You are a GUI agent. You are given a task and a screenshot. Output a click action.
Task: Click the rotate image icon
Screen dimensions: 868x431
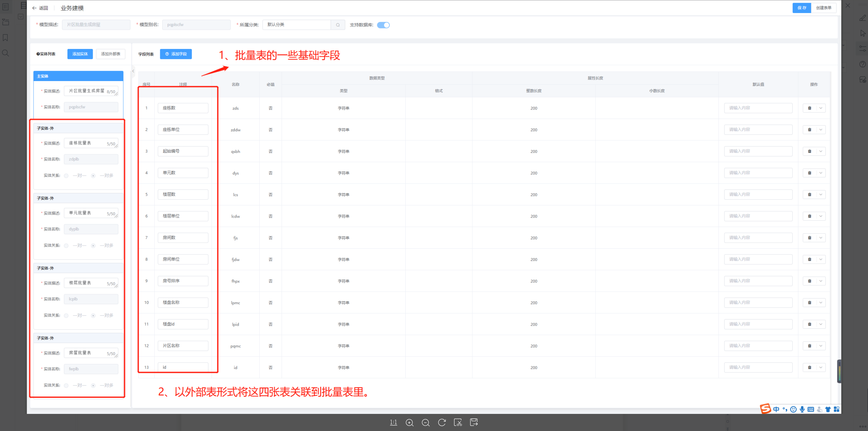pyautogui.click(x=442, y=422)
